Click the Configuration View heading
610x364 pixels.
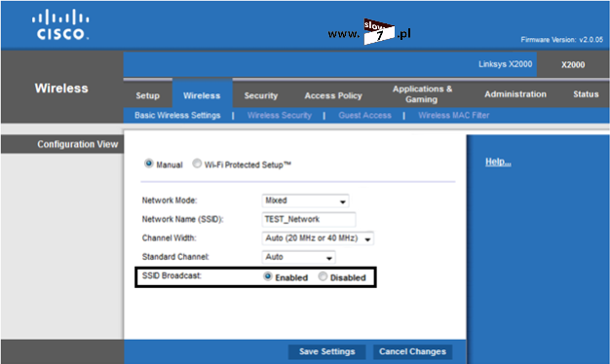coord(77,144)
